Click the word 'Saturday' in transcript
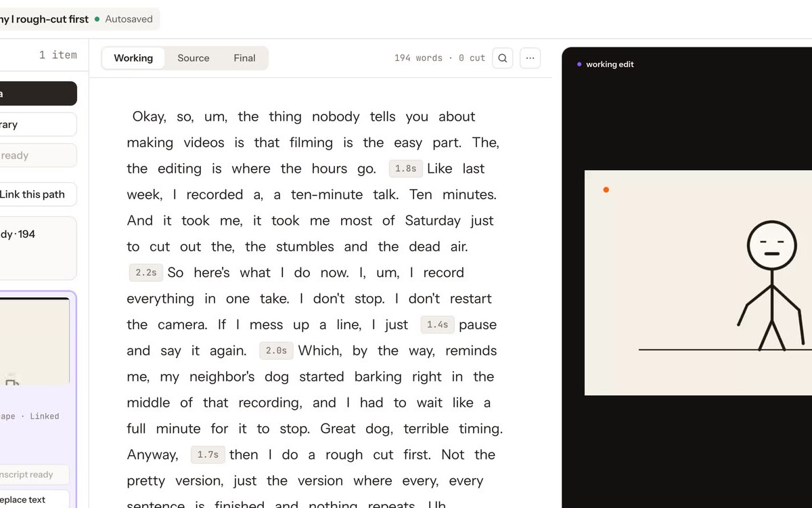This screenshot has height=508, width=812. click(433, 221)
